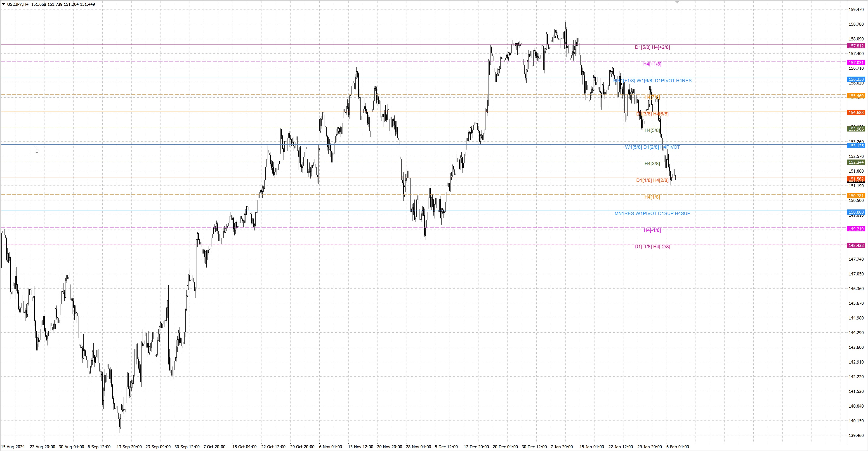Screen dimensions: 868x451
Task: Click the gray chart shift triangle marker
Action: [677, 2]
